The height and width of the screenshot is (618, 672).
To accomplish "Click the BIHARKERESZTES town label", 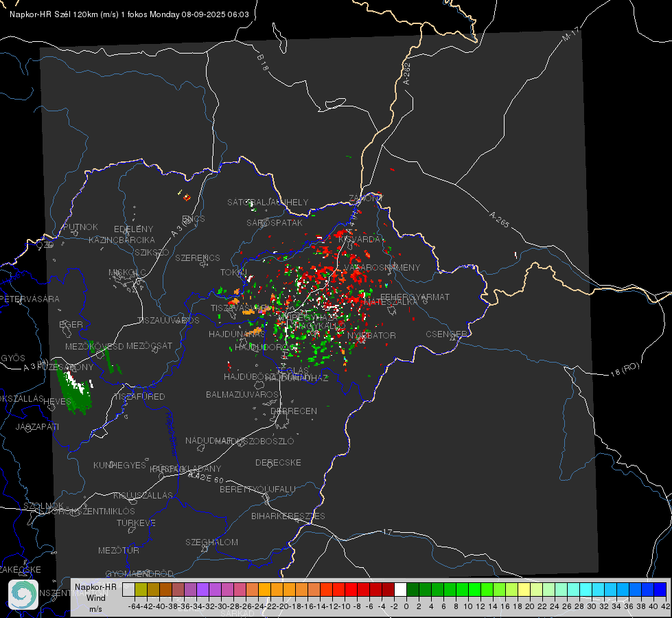I will point(288,516).
